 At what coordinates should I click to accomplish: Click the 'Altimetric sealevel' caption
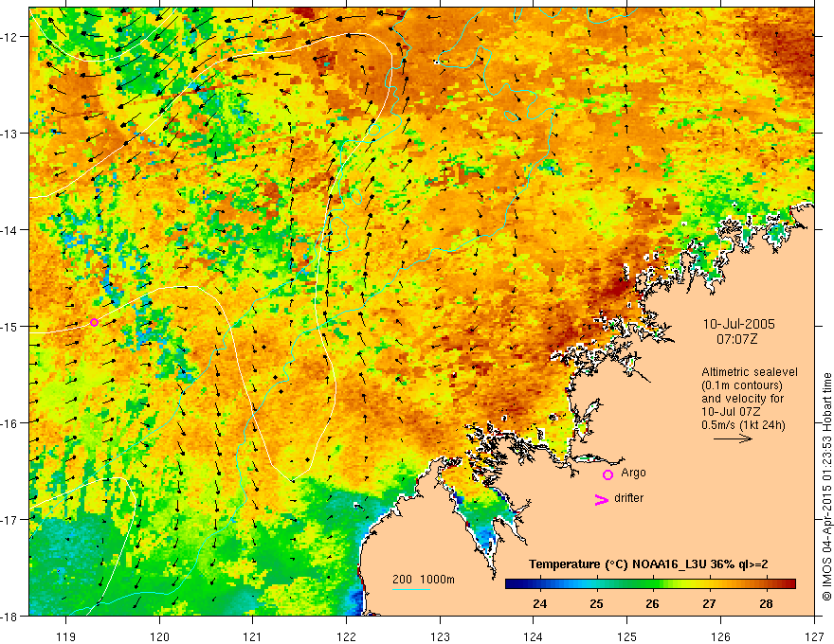coord(750,372)
